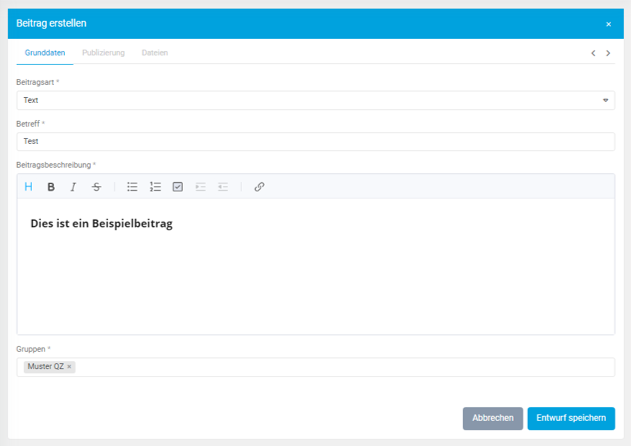Increase indent in the editor toolbar
Screen dimensions: 631x446
pyautogui.click(x=200, y=187)
